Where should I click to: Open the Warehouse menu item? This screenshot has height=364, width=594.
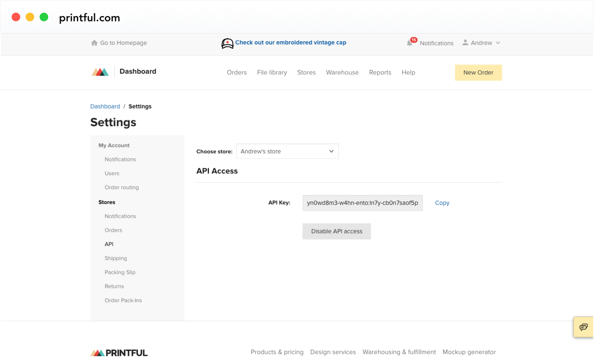(x=342, y=72)
